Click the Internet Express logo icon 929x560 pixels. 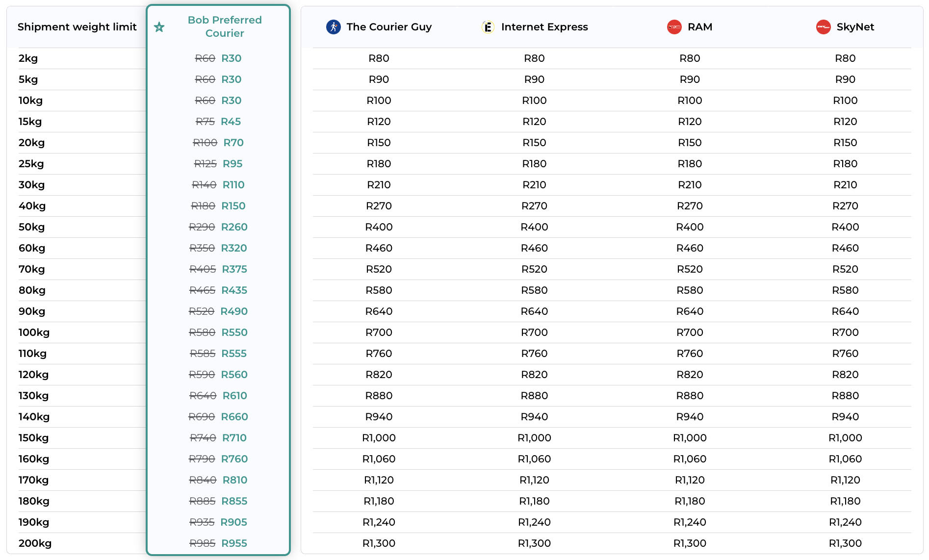click(488, 27)
